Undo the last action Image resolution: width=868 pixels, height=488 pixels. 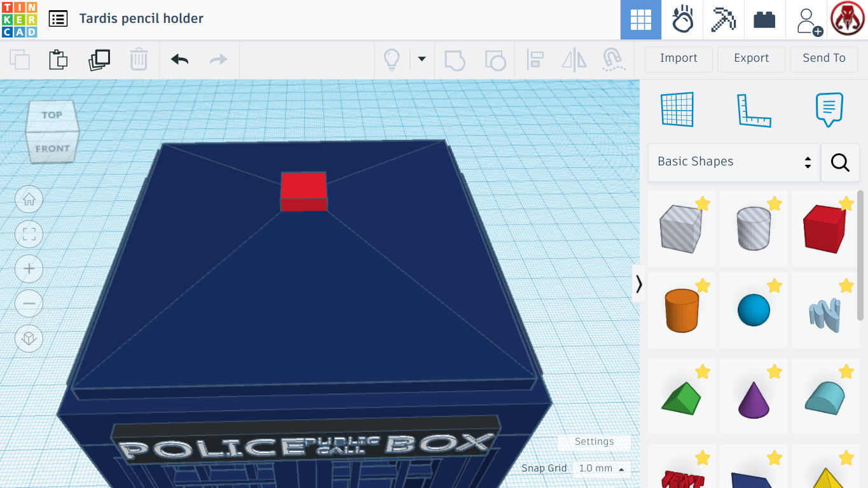(x=180, y=60)
